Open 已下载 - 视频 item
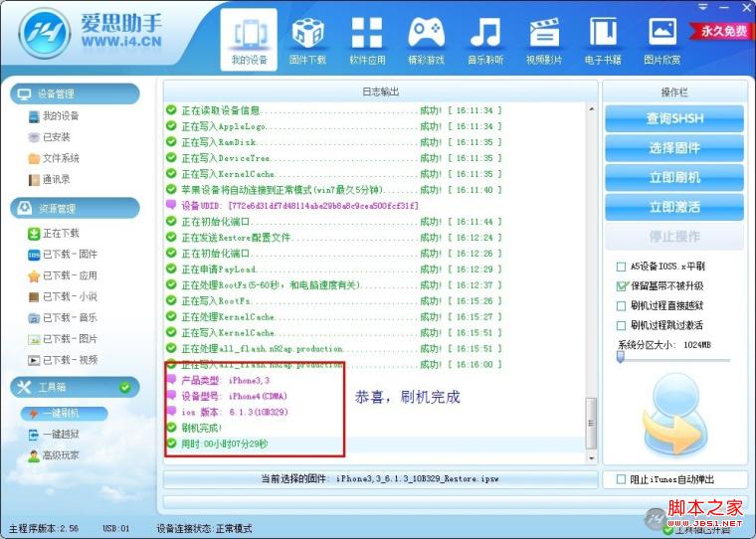The image size is (756, 539). point(63,360)
